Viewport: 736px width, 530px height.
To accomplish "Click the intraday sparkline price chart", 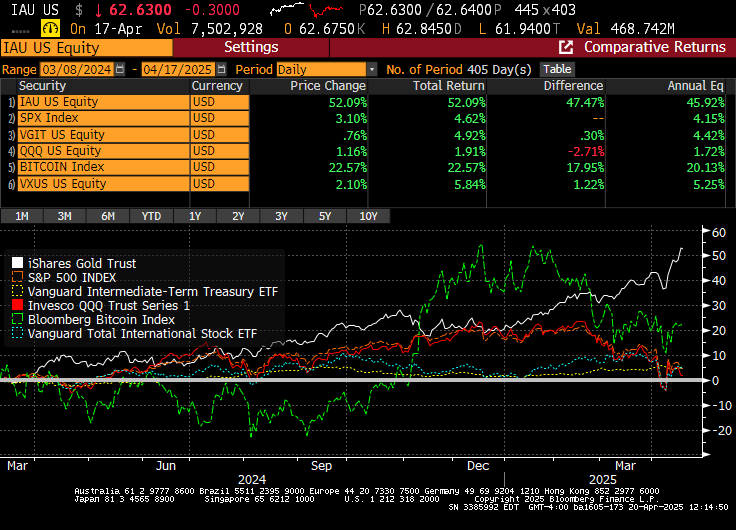I will (x=307, y=9).
